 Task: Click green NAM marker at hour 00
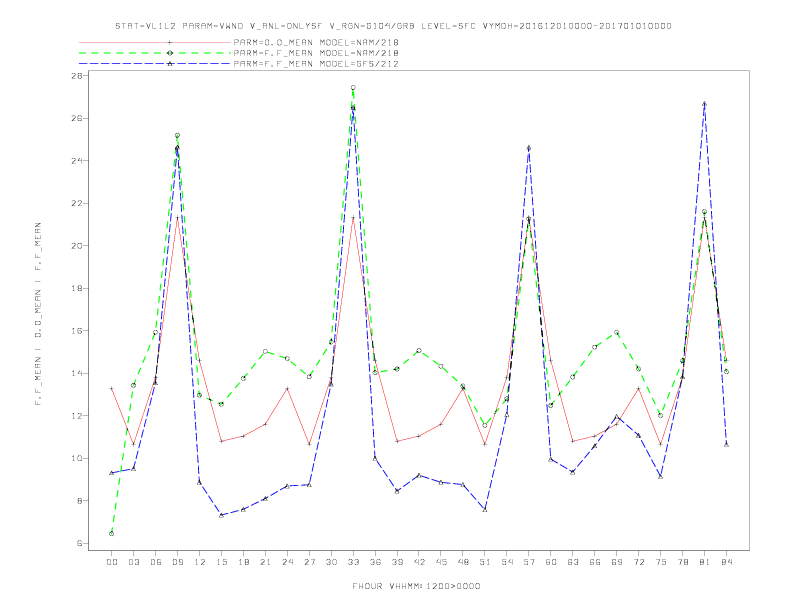[112, 533]
